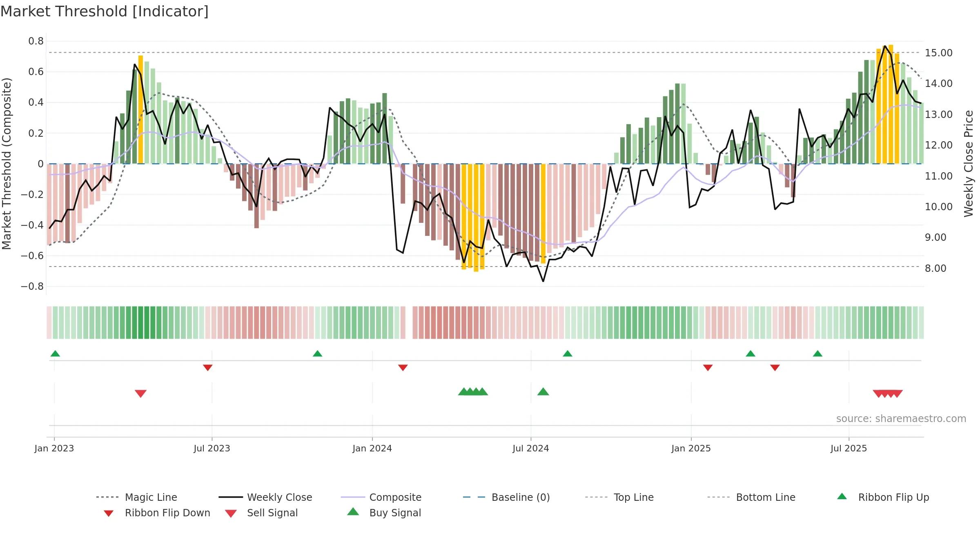Screen dimensions: 980x551
Task: Toggle the Buy Signal legend entry
Action: (384, 513)
